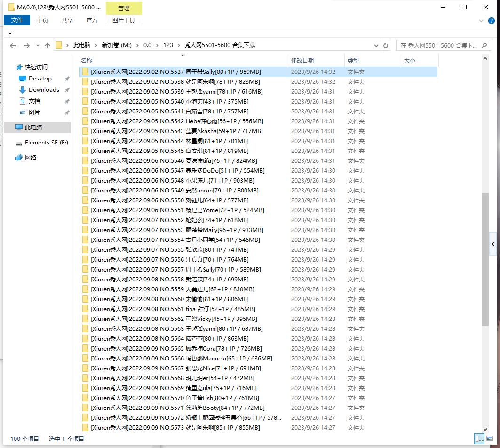Switch to large thumbnails view icon
This screenshot has height=448, width=500.
click(489, 439)
